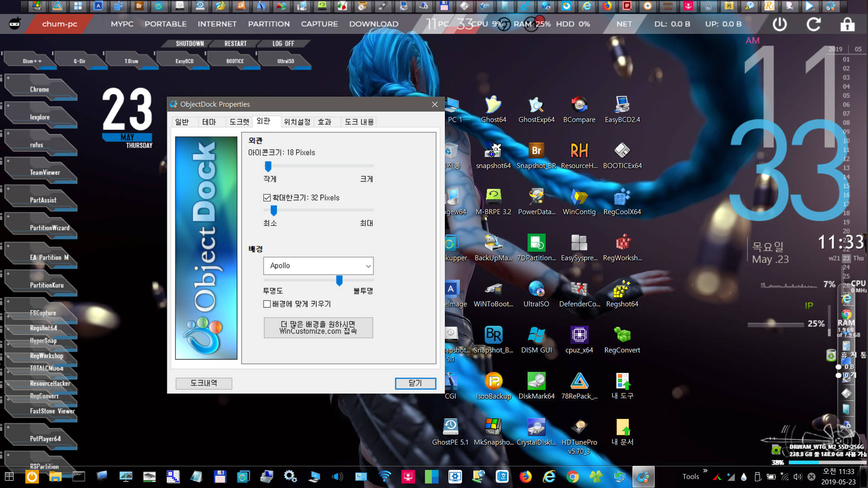Click the LOG OFF button
This screenshot has height=488, width=868.
pyautogui.click(x=283, y=43)
